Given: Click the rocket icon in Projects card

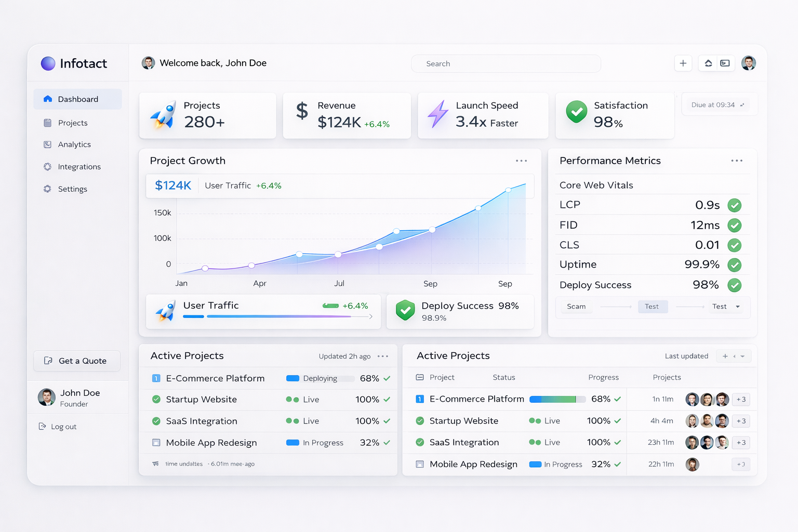Looking at the screenshot, I should [x=163, y=116].
